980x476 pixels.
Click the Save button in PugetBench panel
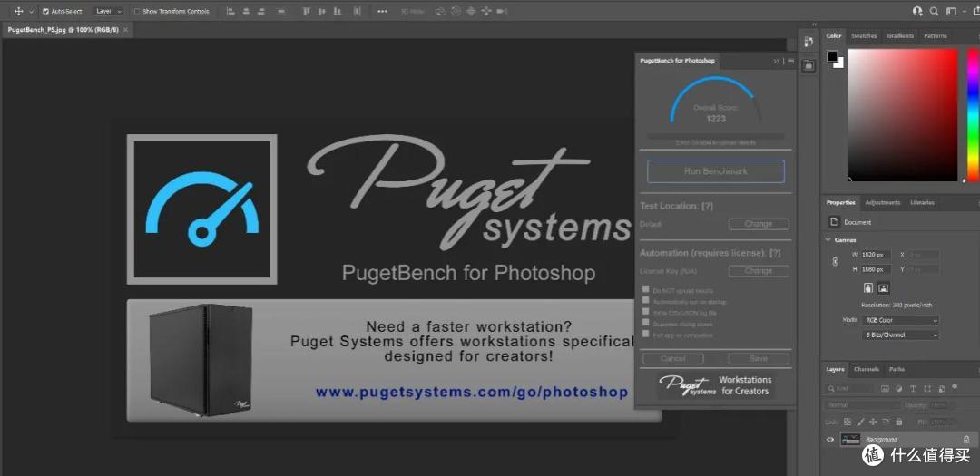point(758,358)
